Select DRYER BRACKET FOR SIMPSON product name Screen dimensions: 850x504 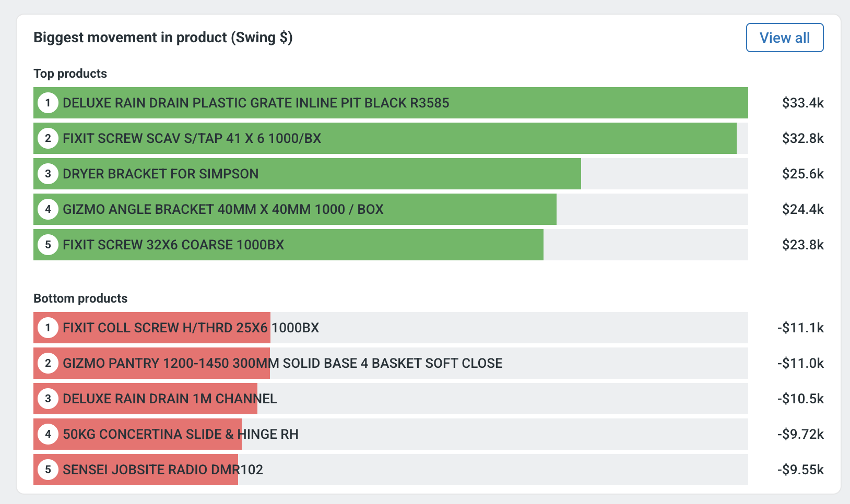pyautogui.click(x=160, y=174)
